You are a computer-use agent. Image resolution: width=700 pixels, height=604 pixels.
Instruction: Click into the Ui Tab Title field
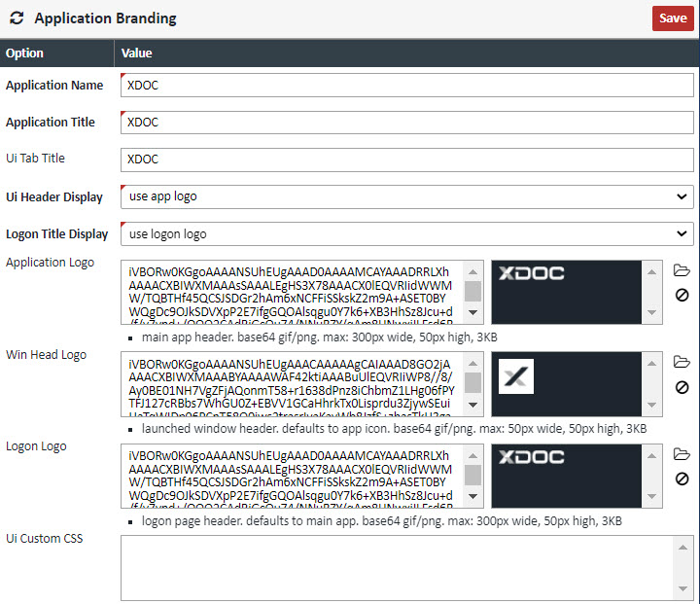(406, 160)
